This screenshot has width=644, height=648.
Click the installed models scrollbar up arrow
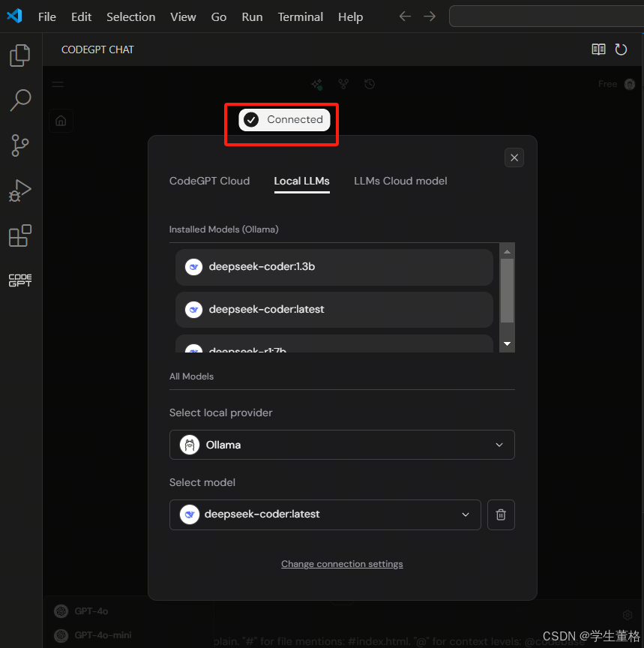(x=507, y=252)
